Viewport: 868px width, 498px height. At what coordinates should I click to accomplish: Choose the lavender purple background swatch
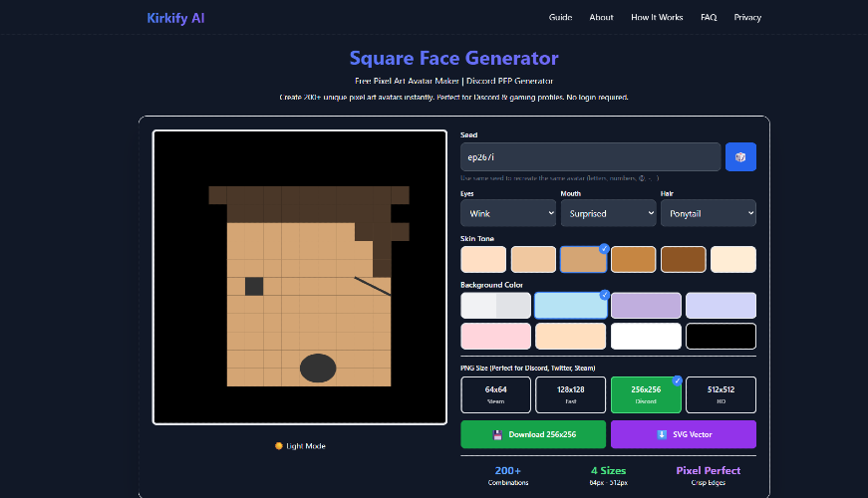(x=646, y=305)
